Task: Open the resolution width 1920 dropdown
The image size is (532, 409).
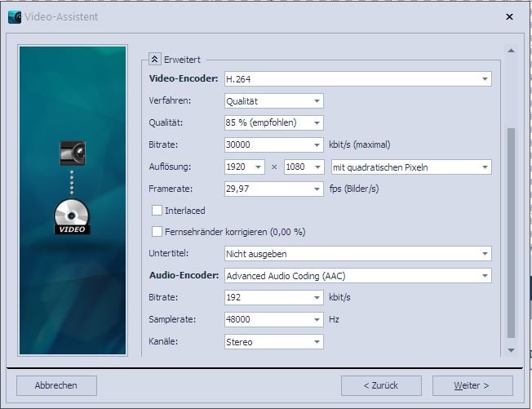Action: 244,167
